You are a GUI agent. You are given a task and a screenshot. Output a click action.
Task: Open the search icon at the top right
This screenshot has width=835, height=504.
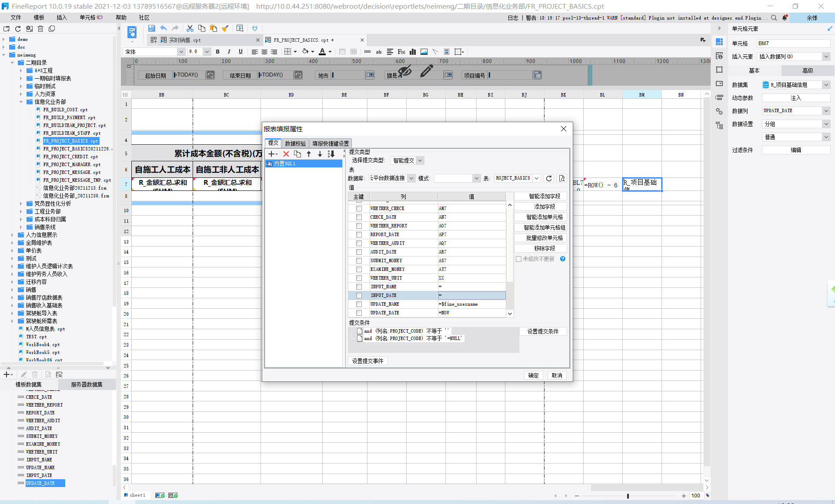click(x=774, y=18)
